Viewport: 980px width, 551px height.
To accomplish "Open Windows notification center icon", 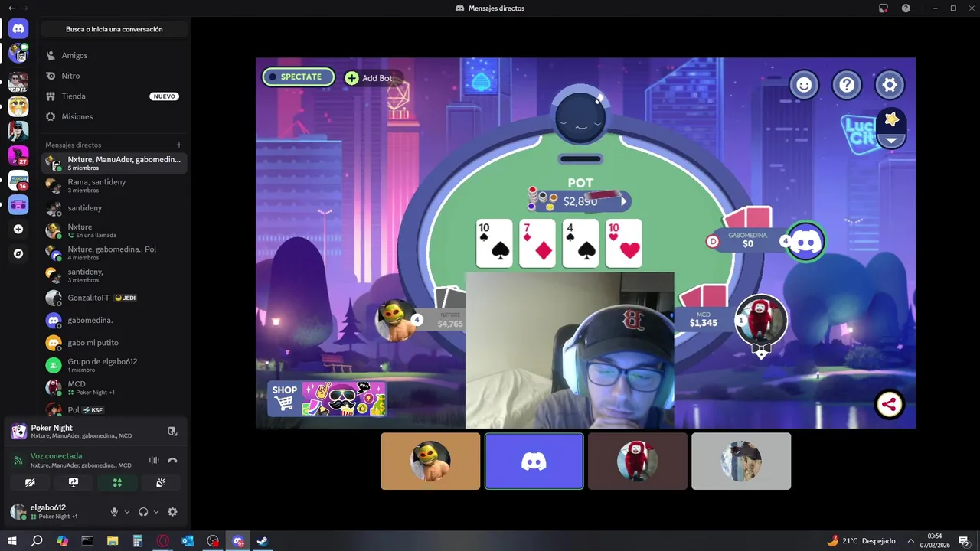I will coord(964,541).
